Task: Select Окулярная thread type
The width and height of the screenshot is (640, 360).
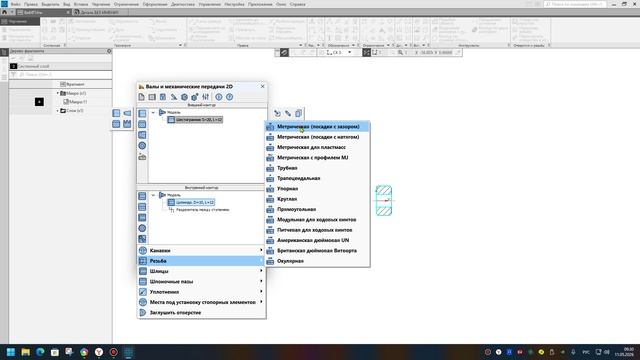Action: [318, 261]
